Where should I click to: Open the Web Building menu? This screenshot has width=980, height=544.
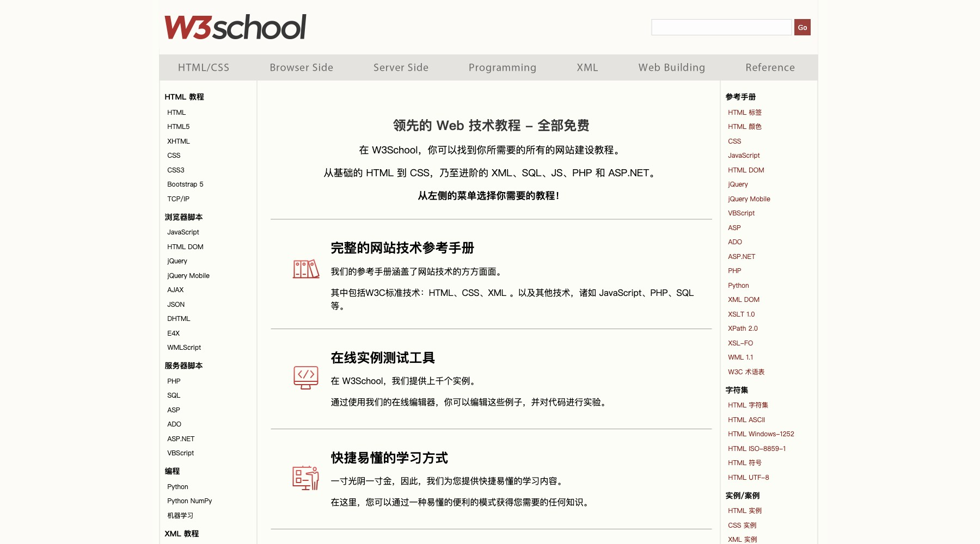point(671,67)
